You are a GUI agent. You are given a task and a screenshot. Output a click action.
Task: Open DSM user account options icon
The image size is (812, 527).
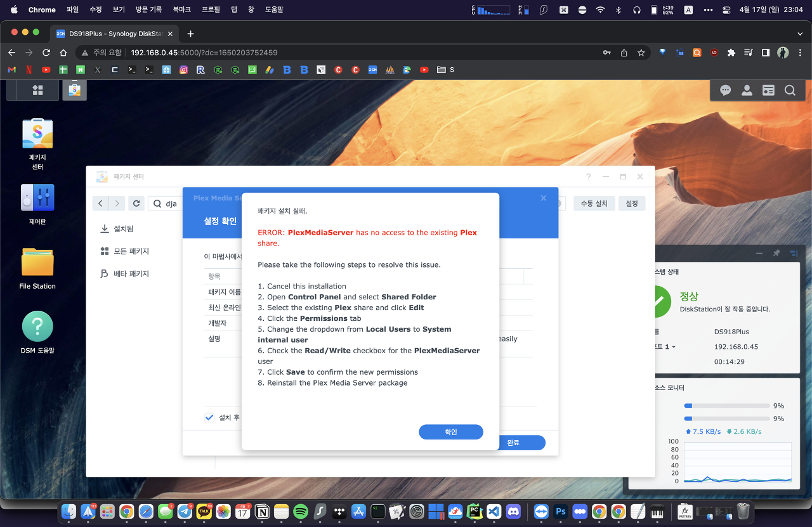[747, 90]
